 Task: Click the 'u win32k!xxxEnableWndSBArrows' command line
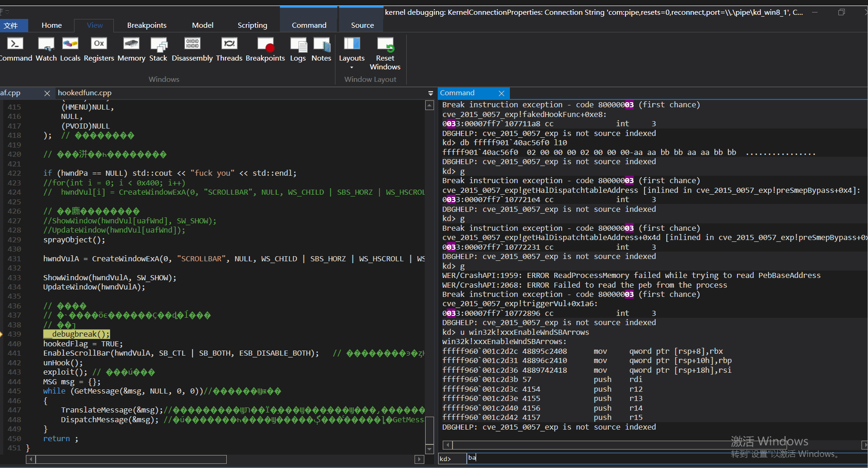click(515, 332)
